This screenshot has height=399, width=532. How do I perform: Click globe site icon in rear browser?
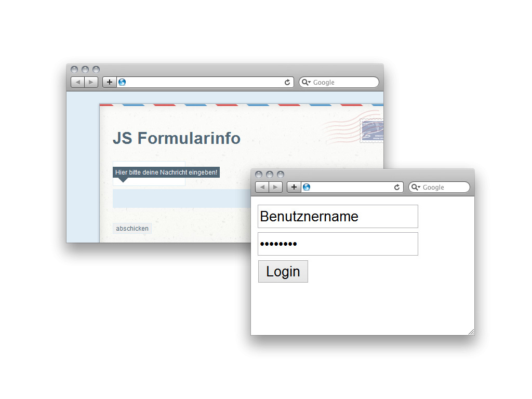(122, 82)
